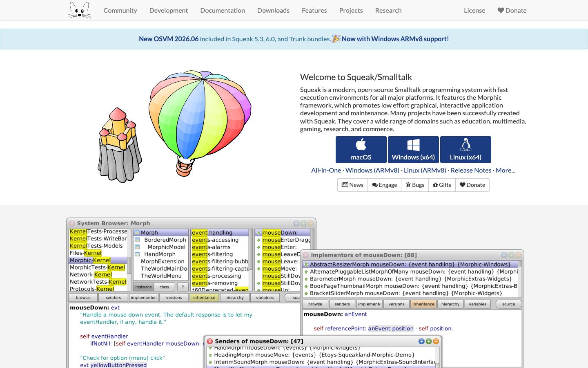Click browse in the System Browser button row
The height and width of the screenshot is (368, 588).
(83, 298)
